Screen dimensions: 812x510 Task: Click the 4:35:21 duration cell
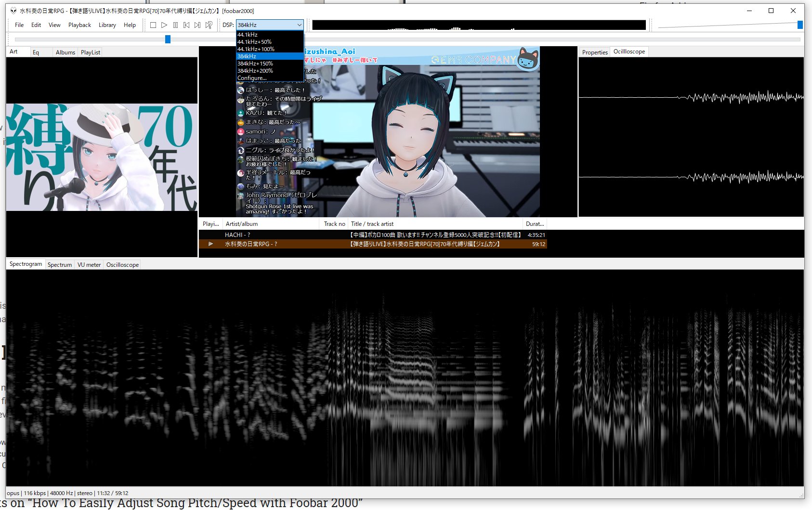pos(536,235)
